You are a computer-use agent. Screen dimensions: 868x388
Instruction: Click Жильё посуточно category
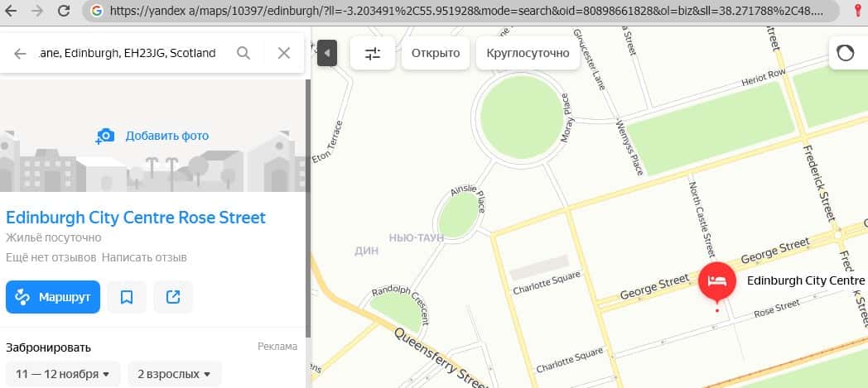point(54,237)
